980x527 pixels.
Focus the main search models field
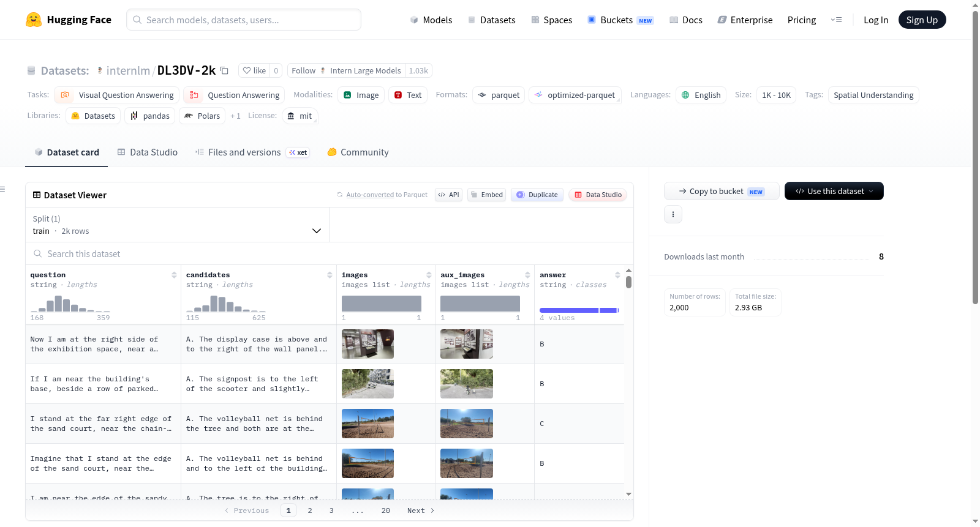pos(244,20)
